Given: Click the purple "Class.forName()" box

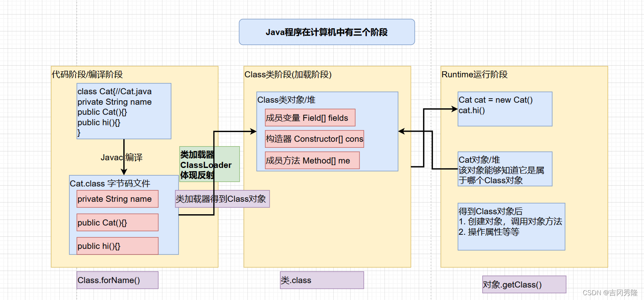Looking at the screenshot, I should point(117,280).
